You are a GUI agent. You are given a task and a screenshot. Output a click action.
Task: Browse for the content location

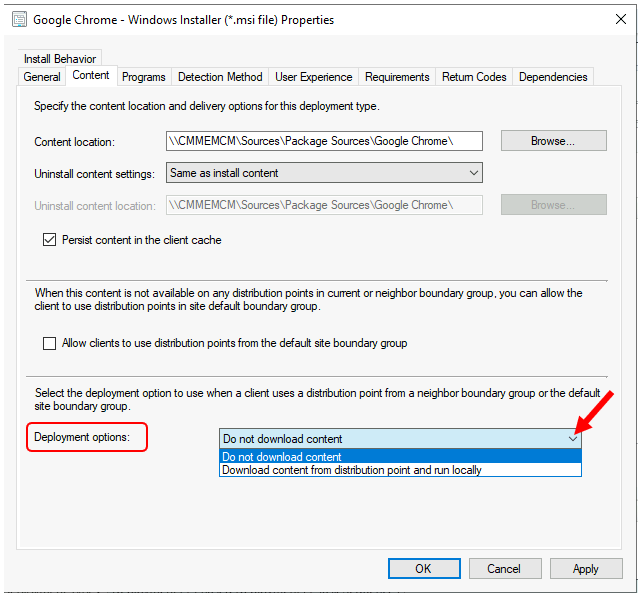click(554, 141)
